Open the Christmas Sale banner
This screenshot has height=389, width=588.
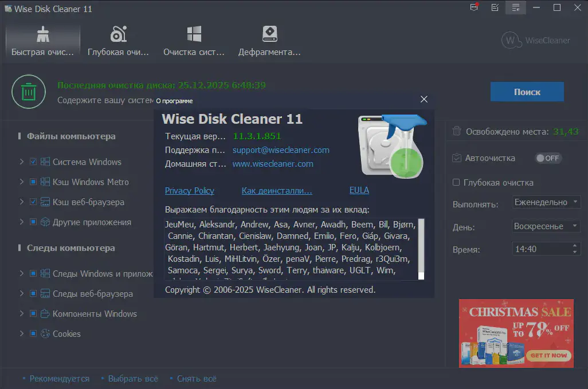516,333
